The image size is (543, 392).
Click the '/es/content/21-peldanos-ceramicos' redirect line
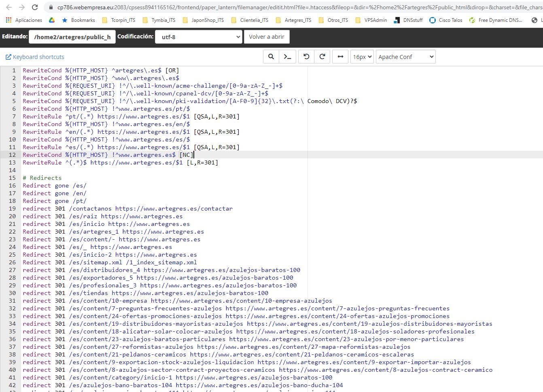pyautogui.click(x=218, y=354)
